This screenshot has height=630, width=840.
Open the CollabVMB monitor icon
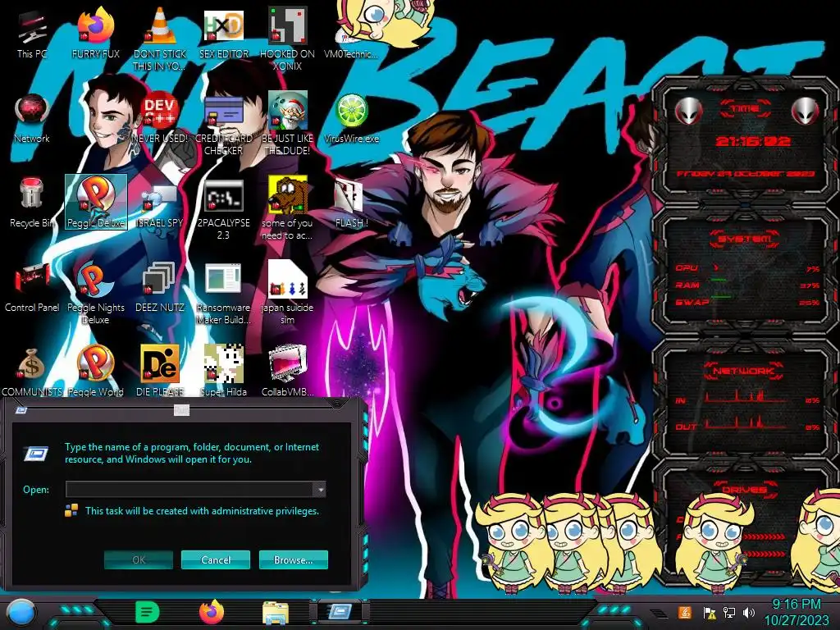pyautogui.click(x=287, y=371)
